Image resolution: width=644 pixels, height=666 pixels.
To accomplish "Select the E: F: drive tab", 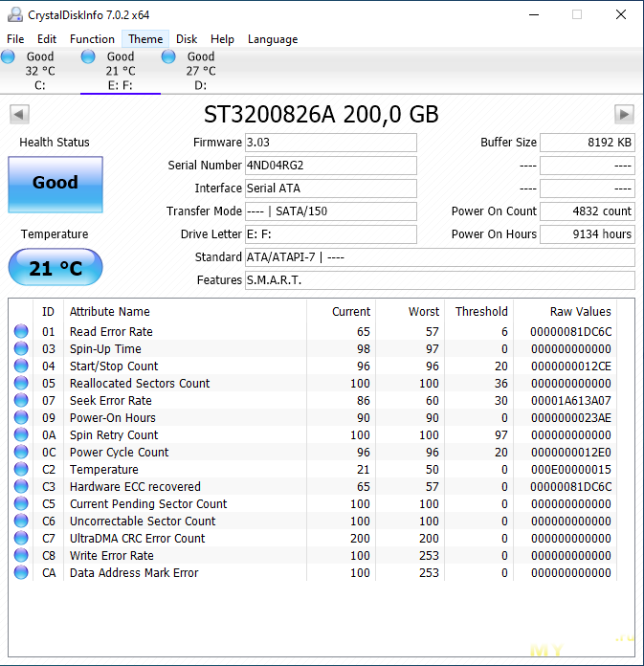I will (121, 71).
